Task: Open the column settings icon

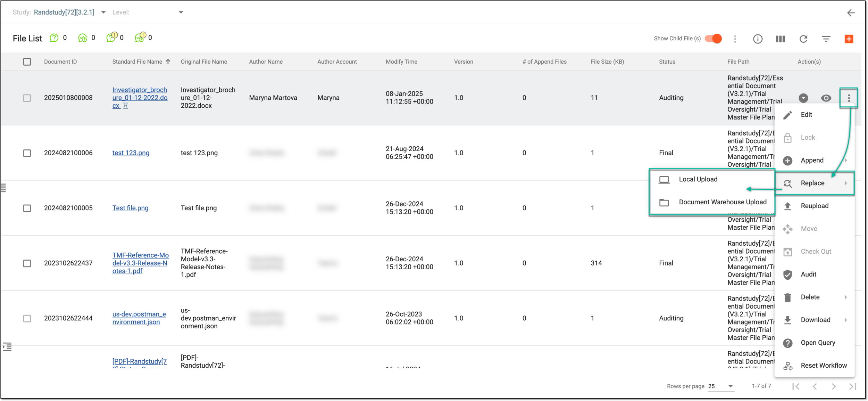Action: 780,39
